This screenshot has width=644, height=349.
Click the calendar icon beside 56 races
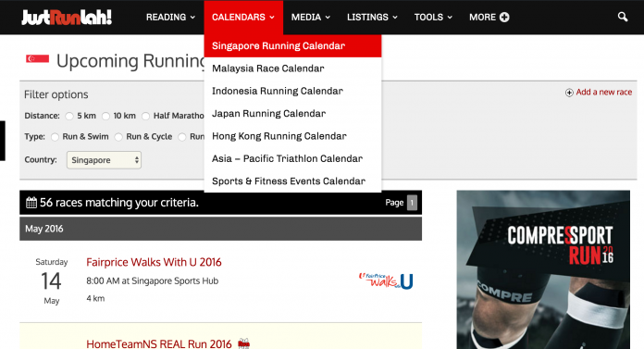pyautogui.click(x=31, y=203)
